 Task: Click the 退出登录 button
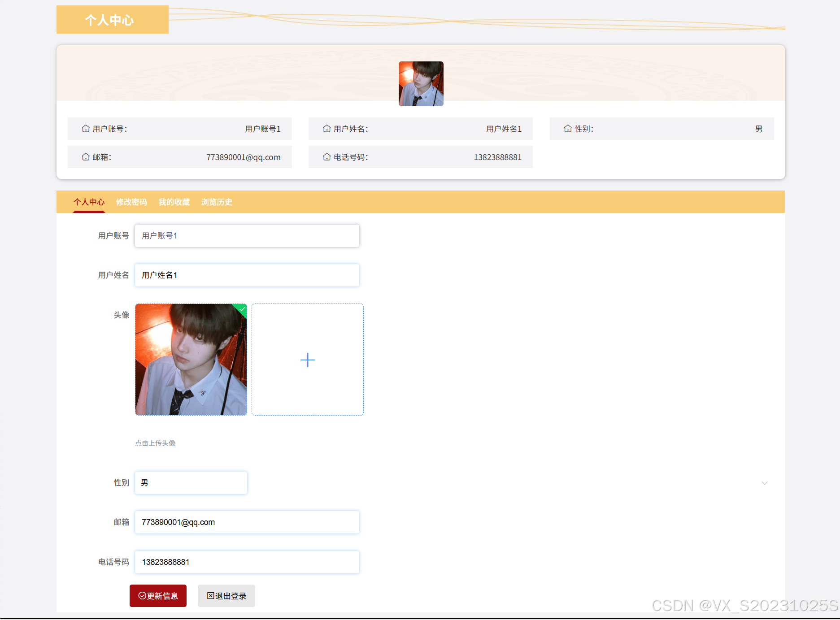pyautogui.click(x=226, y=596)
